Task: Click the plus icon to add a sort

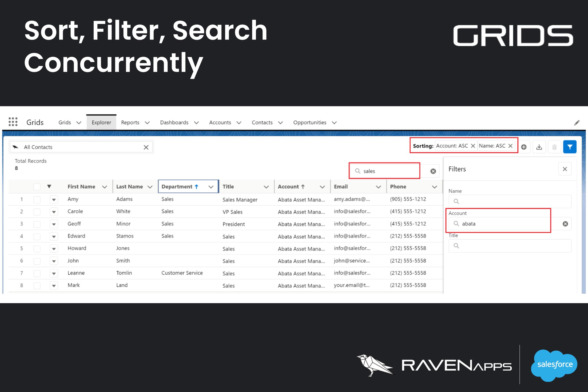Action: click(524, 147)
